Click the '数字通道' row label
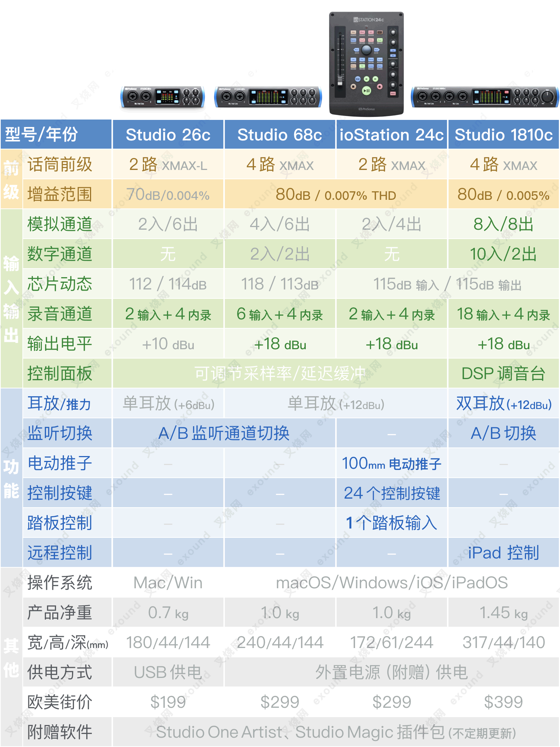 (x=67, y=254)
